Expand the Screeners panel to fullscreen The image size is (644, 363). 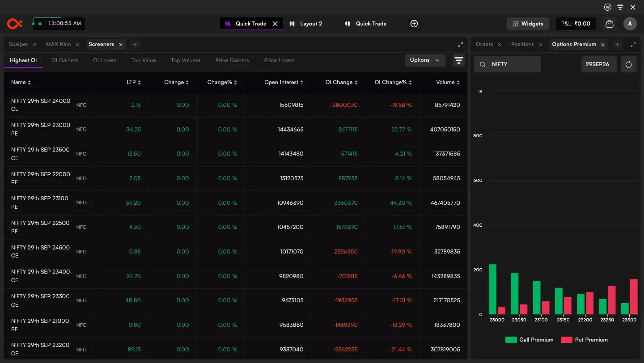(460, 45)
